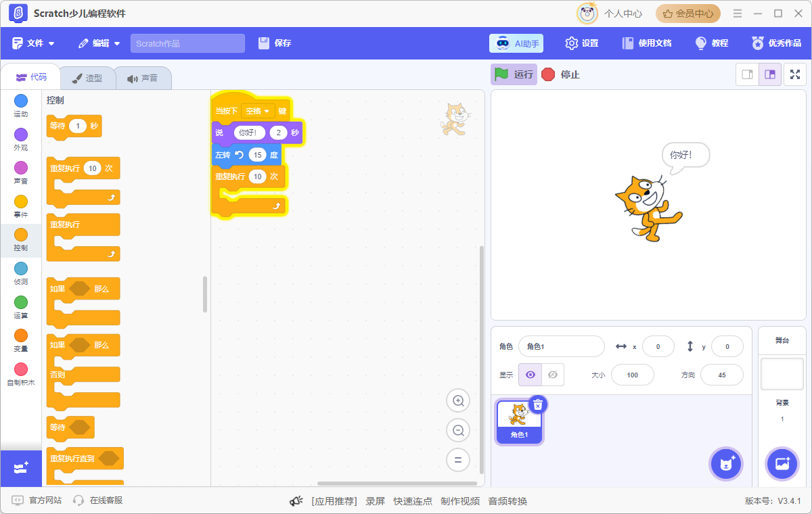
Task: Switch to the 造型 tab
Action: [87, 78]
